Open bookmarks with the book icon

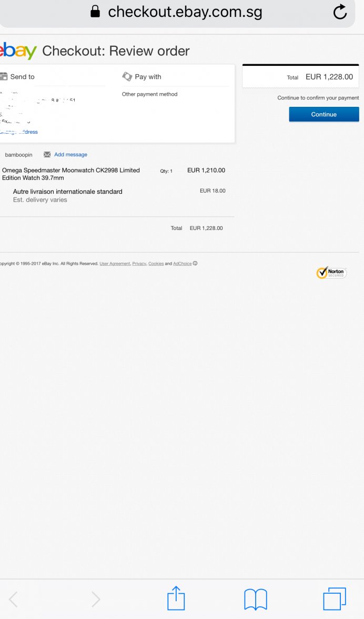(256, 599)
